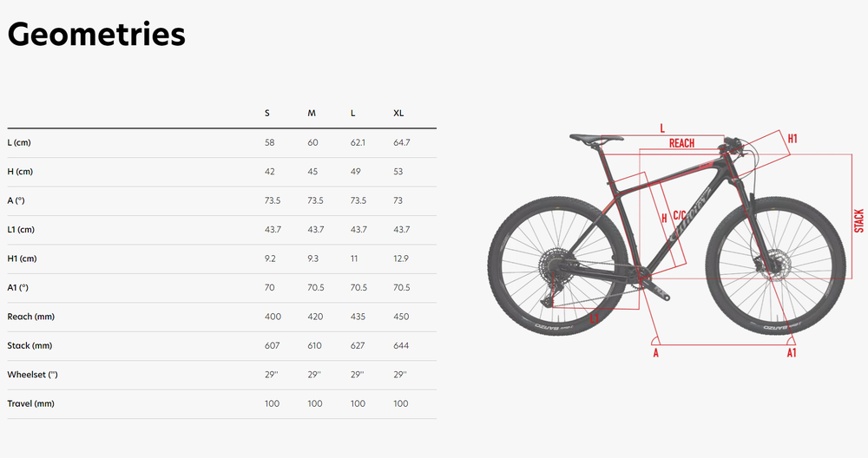Viewport: 868px width, 458px height.
Task: Click the red REACH label on the diagram
Action: coord(681,143)
